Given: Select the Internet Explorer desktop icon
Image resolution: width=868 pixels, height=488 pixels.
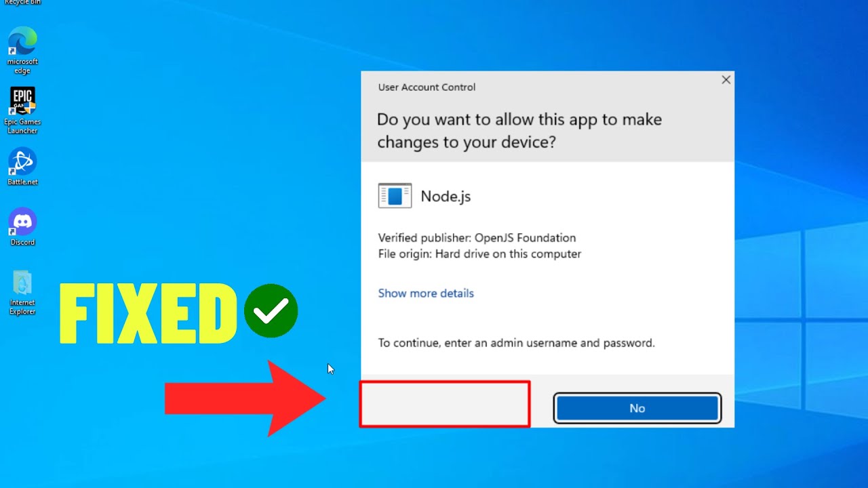Looking at the screenshot, I should (x=22, y=293).
